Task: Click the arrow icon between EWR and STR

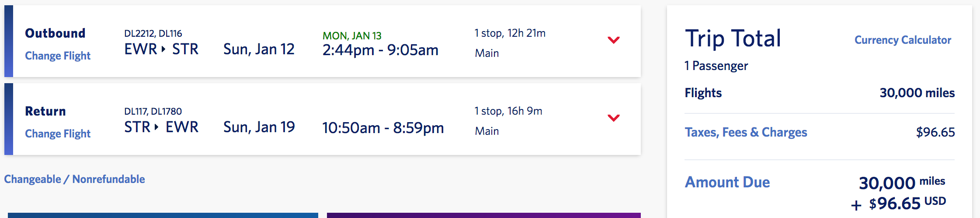Action: pos(163,49)
